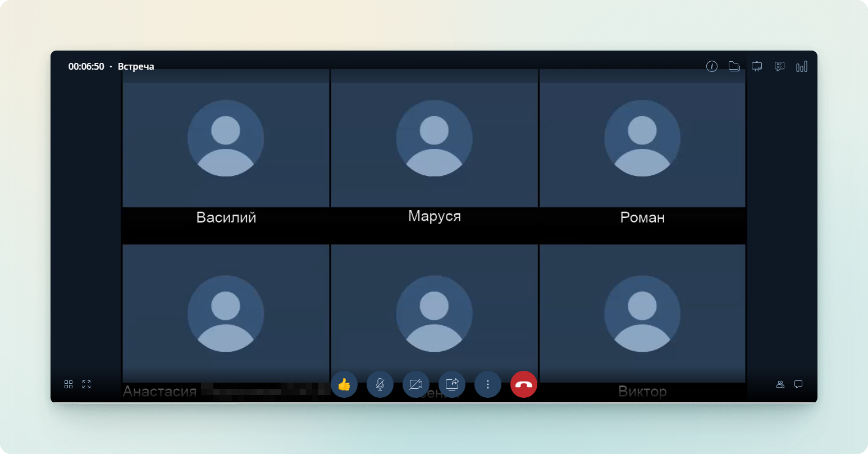
Task: Open the meeting chat icon
Action: pyautogui.click(x=798, y=384)
